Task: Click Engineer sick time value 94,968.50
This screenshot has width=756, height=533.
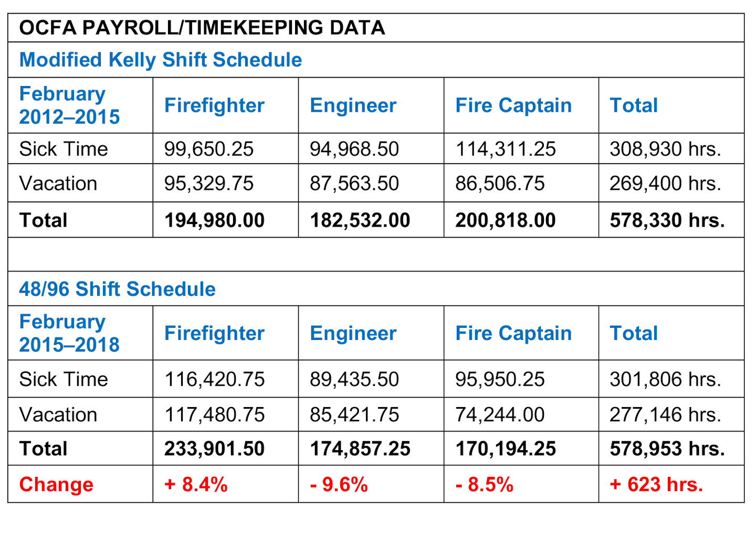Action: pyautogui.click(x=354, y=149)
